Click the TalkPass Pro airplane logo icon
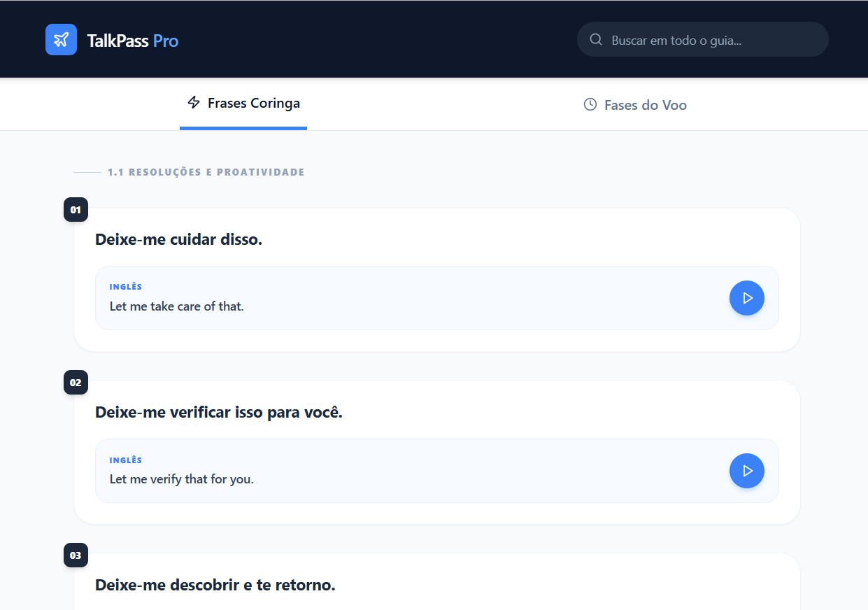 [x=61, y=39]
